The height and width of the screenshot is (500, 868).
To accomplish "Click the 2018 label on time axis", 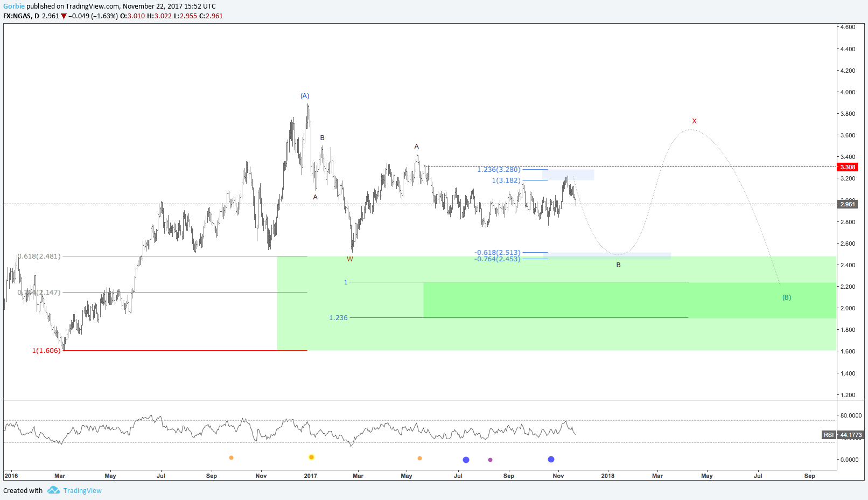I will 608,476.
